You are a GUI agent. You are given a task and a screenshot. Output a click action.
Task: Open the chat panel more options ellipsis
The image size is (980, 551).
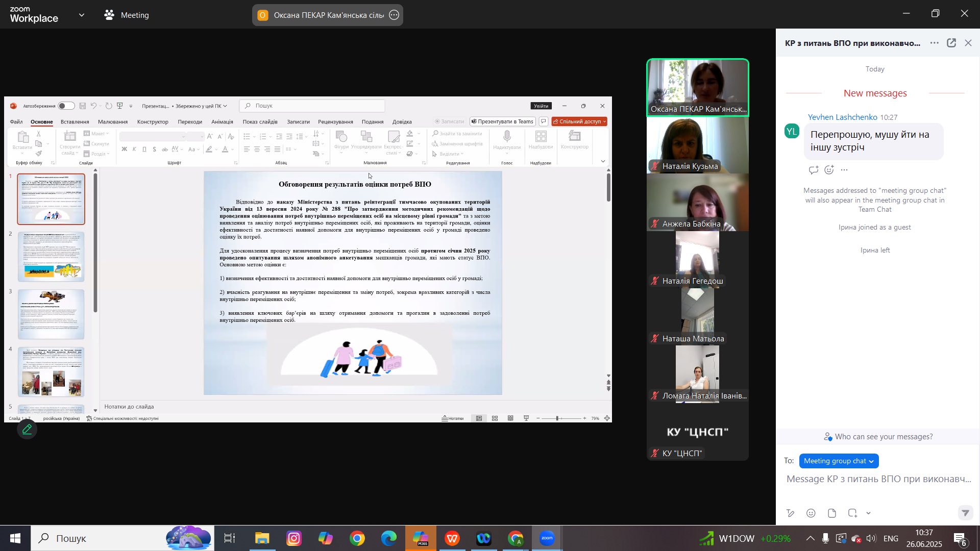click(x=934, y=43)
